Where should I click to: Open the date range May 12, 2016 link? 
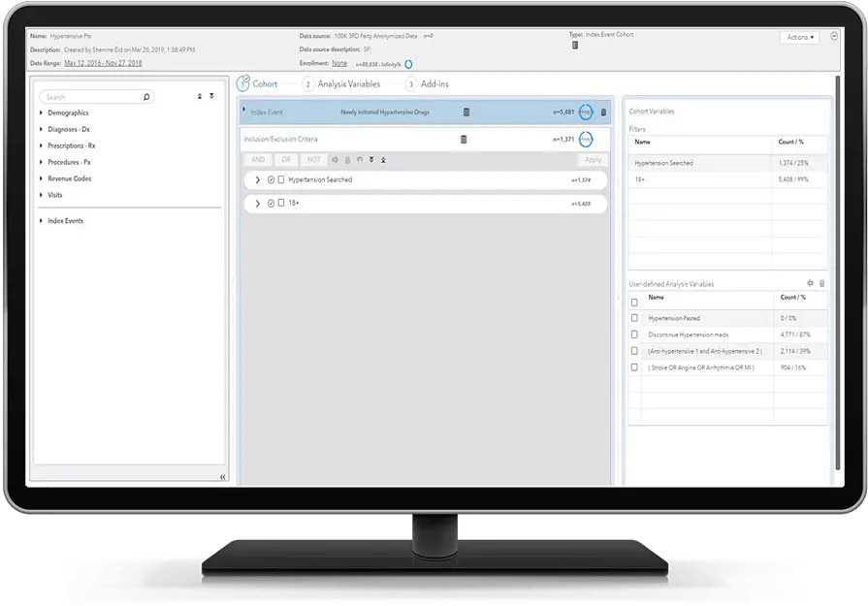point(103,63)
